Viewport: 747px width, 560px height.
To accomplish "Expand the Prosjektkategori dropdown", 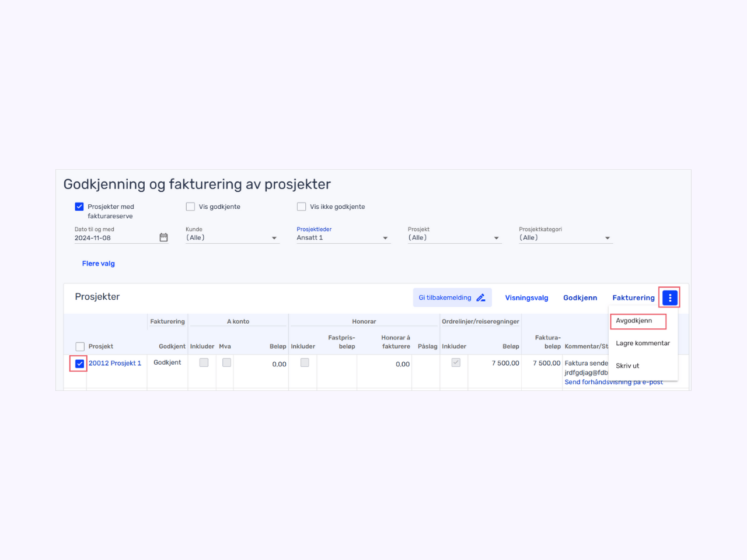I will point(566,238).
